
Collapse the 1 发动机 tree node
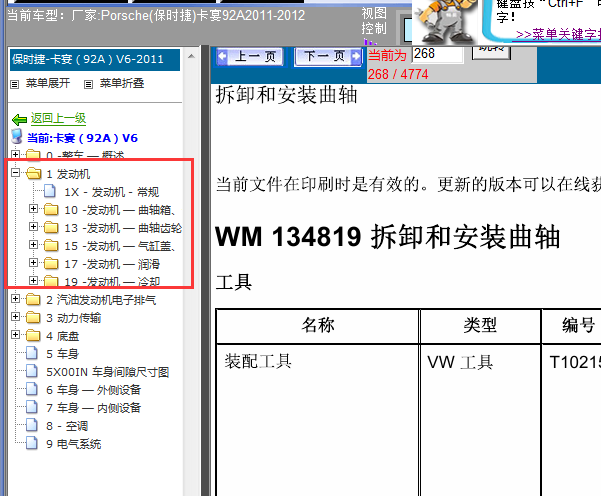[x=15, y=173]
